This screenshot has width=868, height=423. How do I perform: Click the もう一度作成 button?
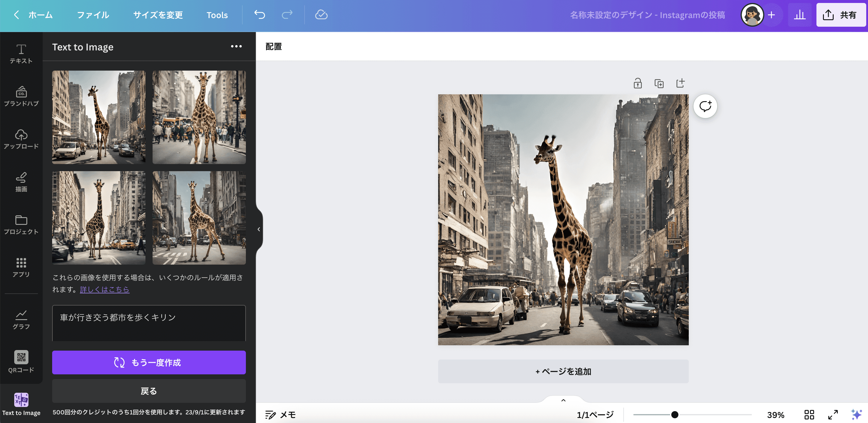point(149,362)
